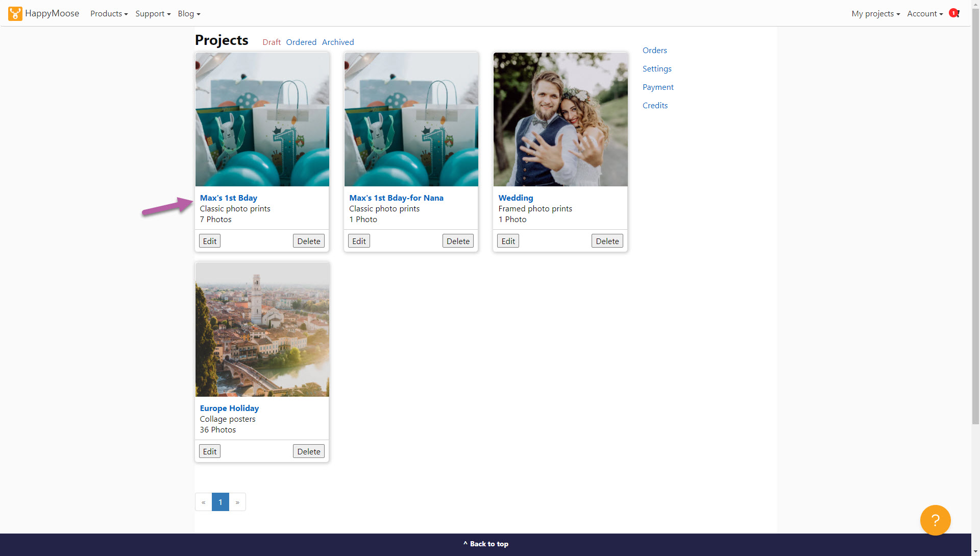Open the Products dropdown menu

point(108,13)
